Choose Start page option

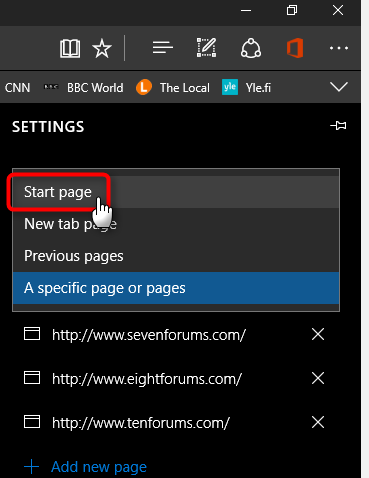coord(176,192)
